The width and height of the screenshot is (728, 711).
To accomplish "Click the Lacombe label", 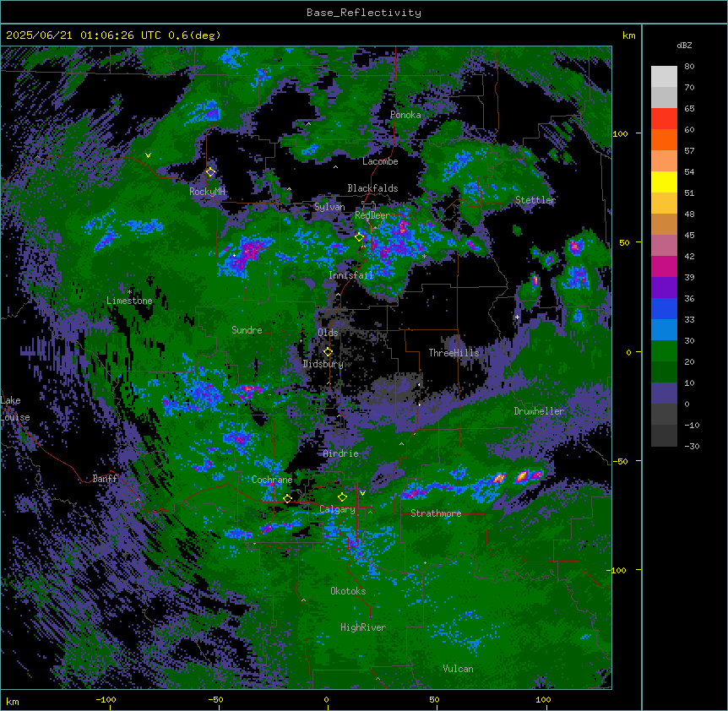I will pos(380,161).
